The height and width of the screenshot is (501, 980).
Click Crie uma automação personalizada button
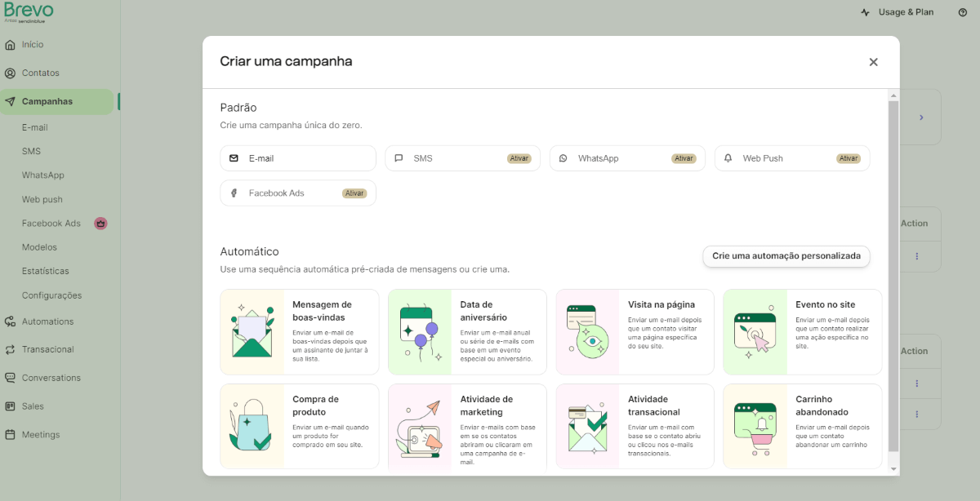pos(786,256)
